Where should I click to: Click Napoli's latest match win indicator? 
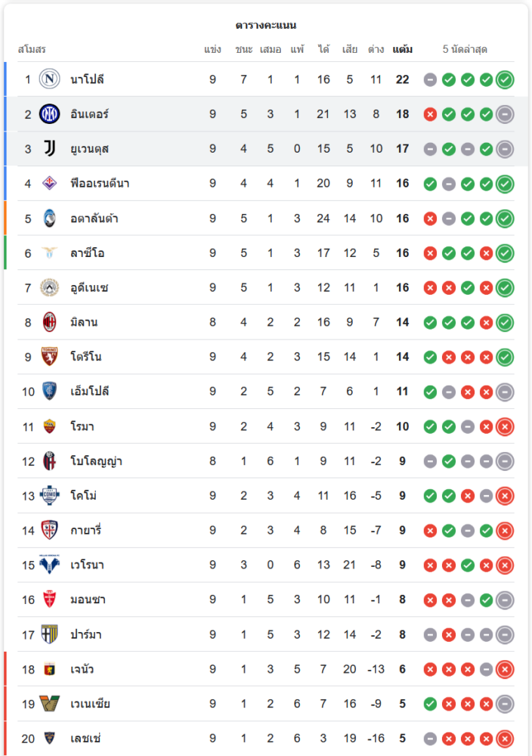pyautogui.click(x=505, y=79)
